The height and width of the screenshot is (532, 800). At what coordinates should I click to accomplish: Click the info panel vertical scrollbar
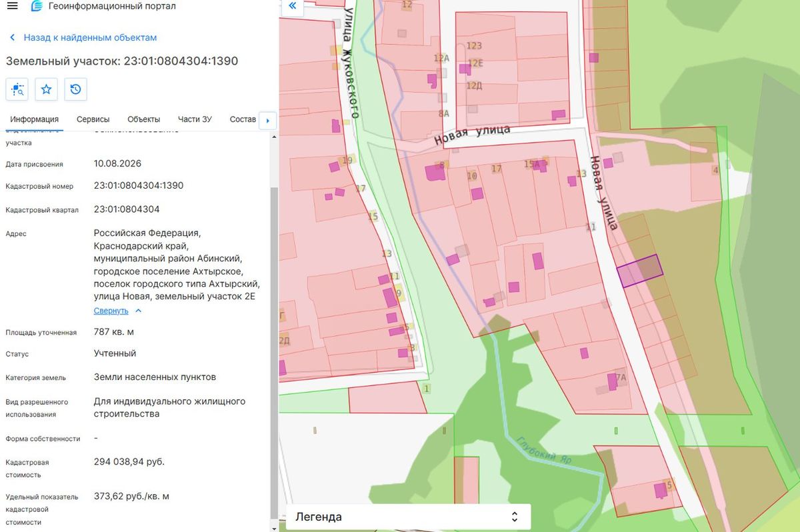click(x=273, y=353)
